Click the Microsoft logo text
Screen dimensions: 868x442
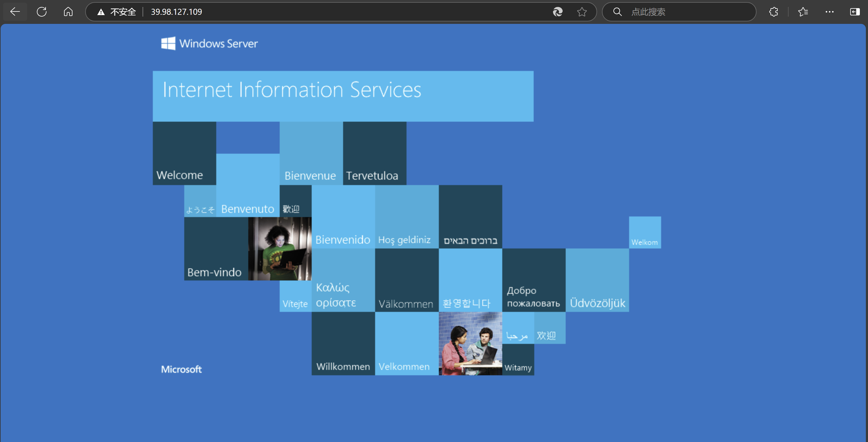181,369
